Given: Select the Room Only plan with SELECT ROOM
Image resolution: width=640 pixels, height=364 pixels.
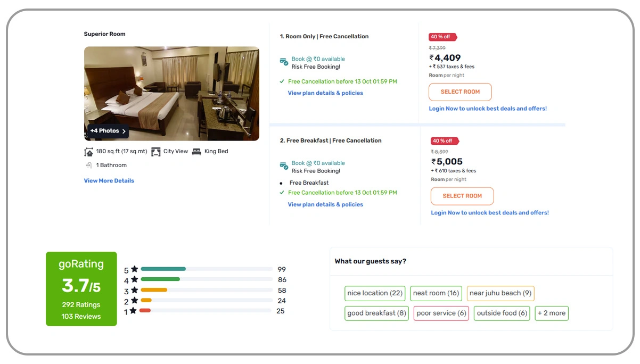Looking at the screenshot, I should (460, 92).
